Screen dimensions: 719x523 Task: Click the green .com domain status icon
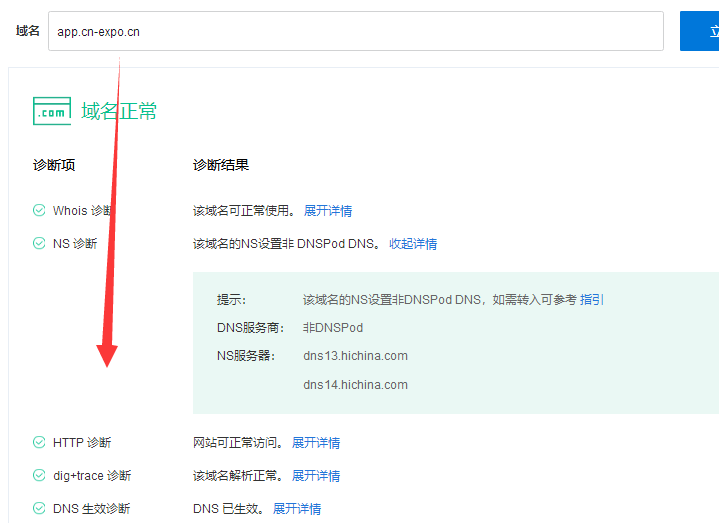click(52, 111)
